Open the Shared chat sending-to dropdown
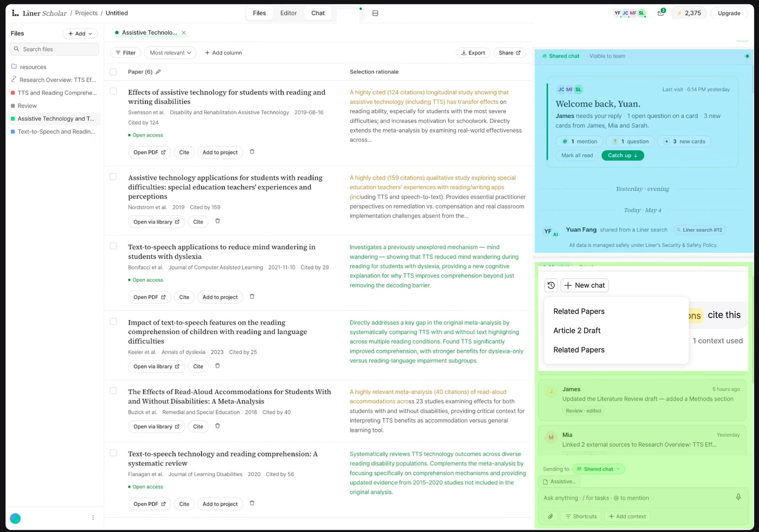Viewport: 759px width, 532px height. click(x=599, y=469)
